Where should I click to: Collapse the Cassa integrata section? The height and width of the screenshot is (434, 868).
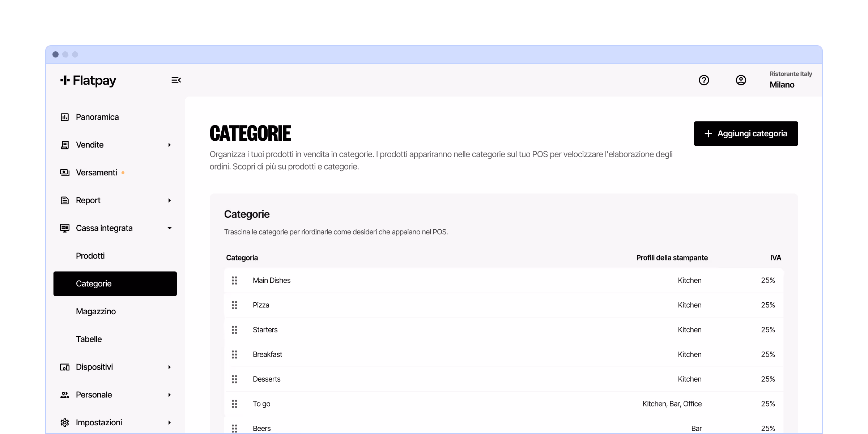tap(169, 228)
